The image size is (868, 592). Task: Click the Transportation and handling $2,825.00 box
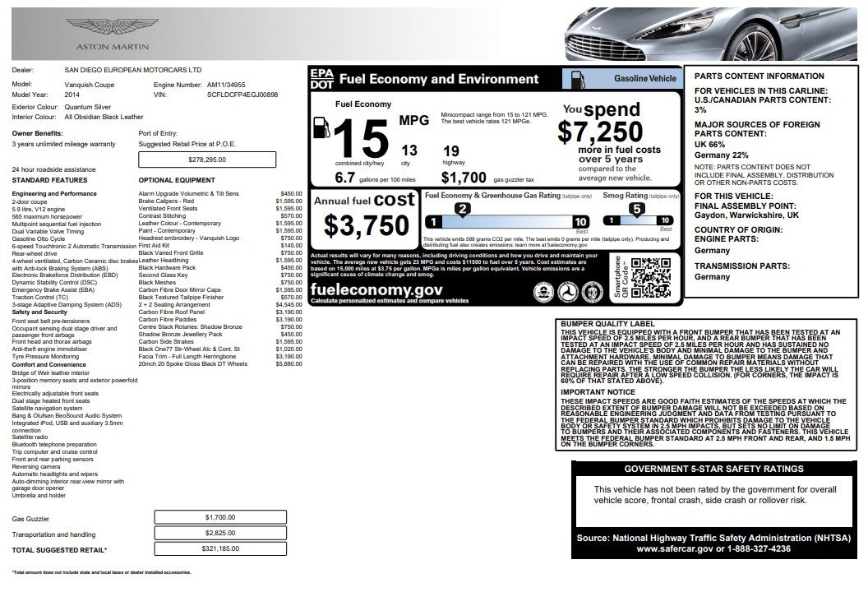tap(220, 533)
